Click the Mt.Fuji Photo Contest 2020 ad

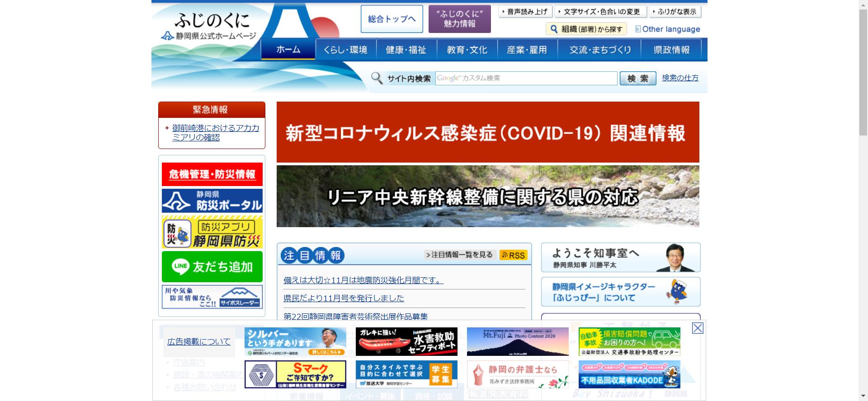(517, 342)
